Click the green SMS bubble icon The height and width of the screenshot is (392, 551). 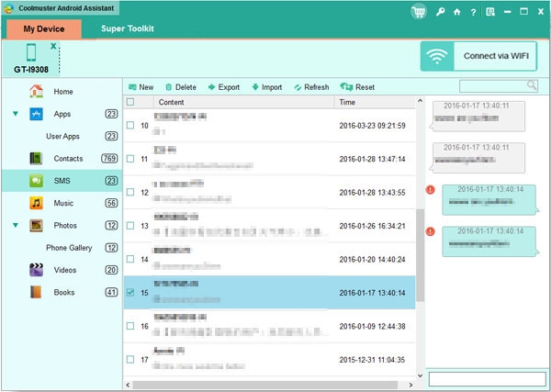[36, 181]
